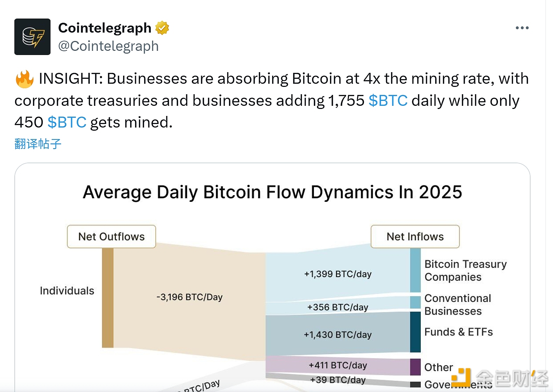The width and height of the screenshot is (553, 392).
Task: Click the purple Other category bar
Action: 415,367
